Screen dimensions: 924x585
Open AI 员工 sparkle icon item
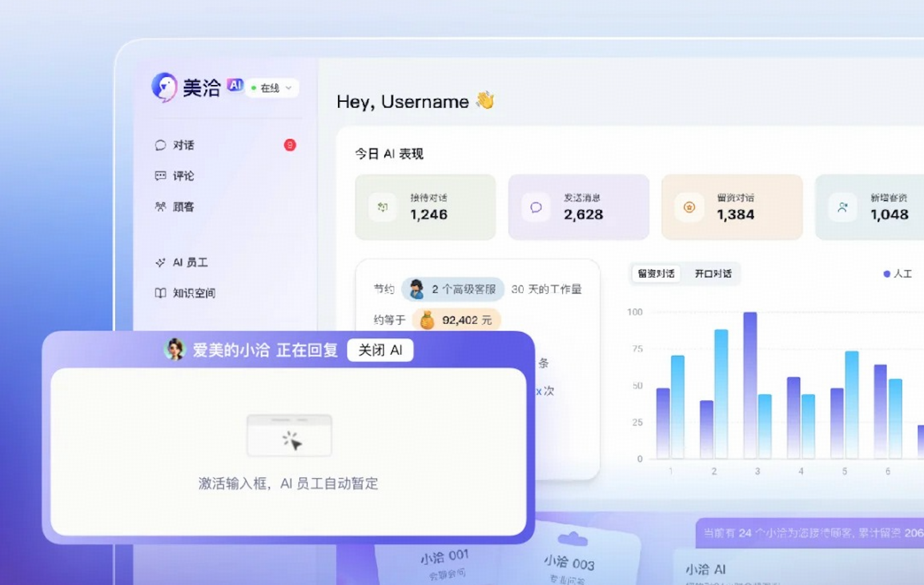point(160,262)
